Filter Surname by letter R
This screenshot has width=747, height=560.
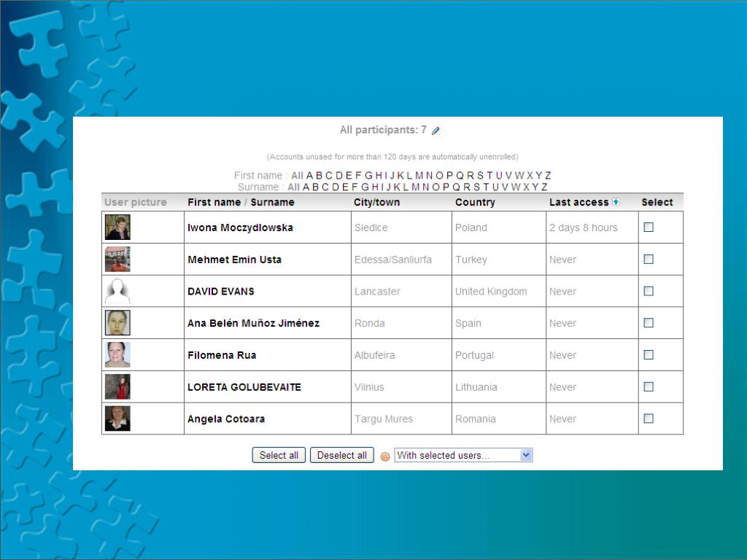pos(467,187)
